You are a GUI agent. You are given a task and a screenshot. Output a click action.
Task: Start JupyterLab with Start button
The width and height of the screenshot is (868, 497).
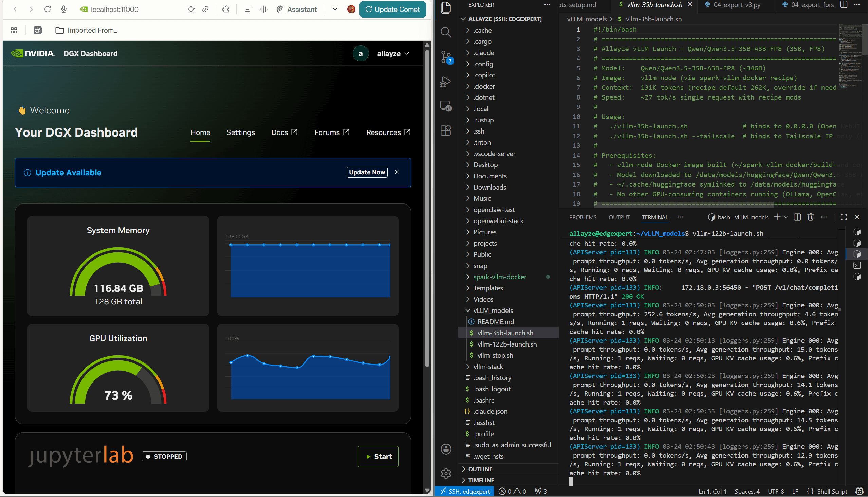click(x=378, y=456)
